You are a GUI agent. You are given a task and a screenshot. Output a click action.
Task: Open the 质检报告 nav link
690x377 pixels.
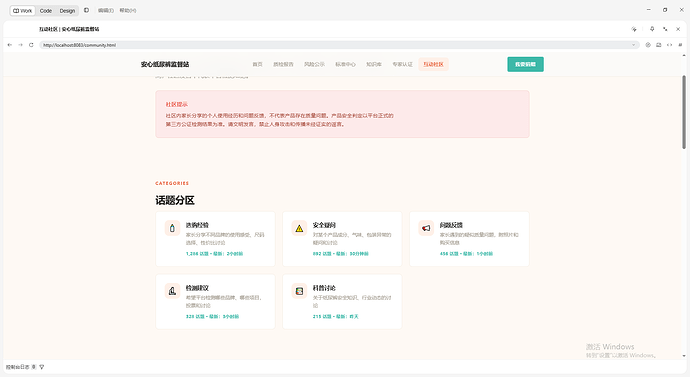[283, 64]
